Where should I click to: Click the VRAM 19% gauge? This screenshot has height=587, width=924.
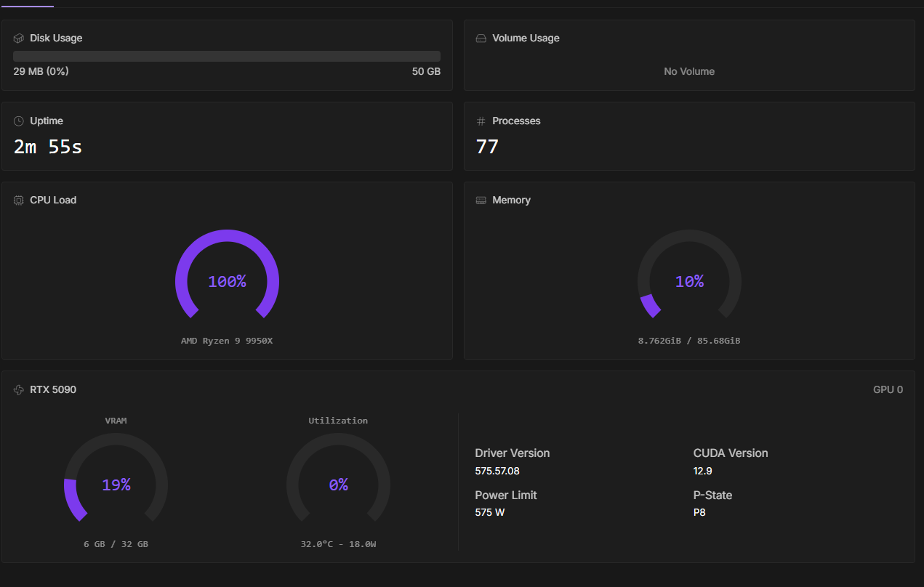116,478
